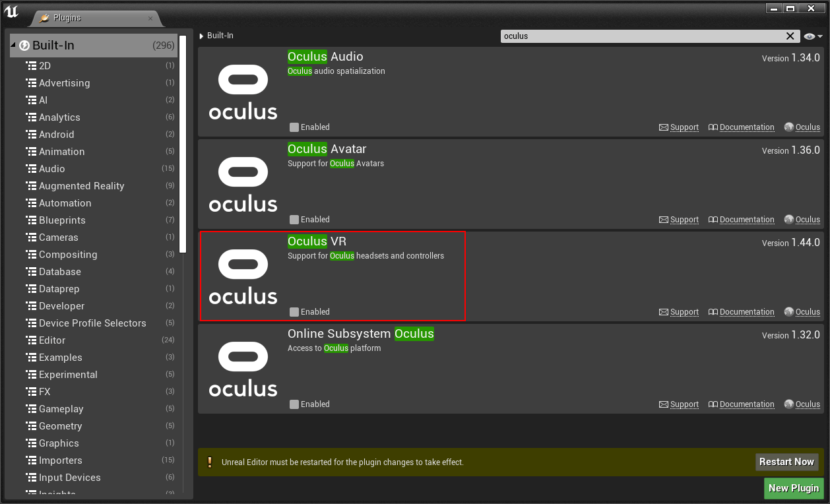The height and width of the screenshot is (504, 830).
Task: Select the Automation category
Action: [94, 203]
